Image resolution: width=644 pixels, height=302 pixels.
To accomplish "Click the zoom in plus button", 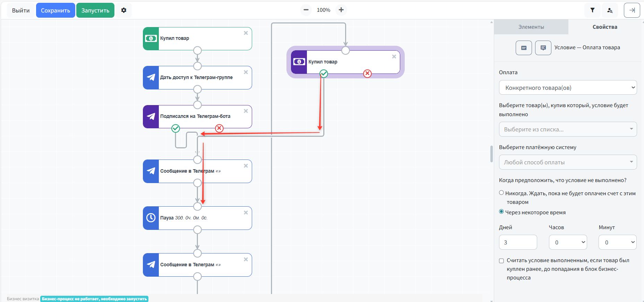I will 341,10.
